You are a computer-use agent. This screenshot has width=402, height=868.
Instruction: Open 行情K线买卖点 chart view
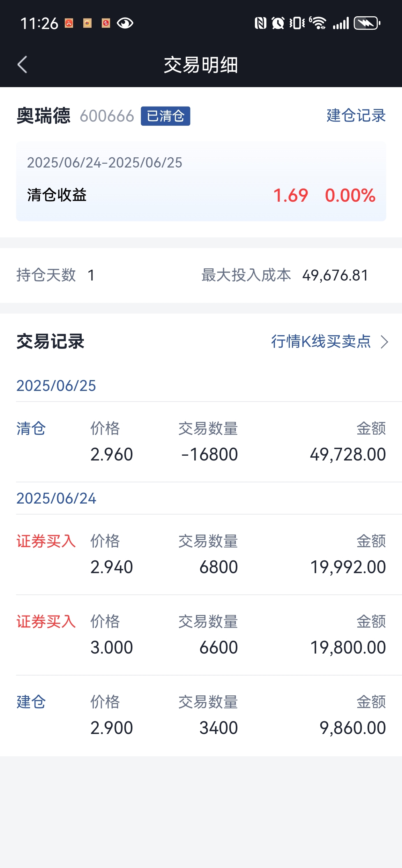(x=321, y=342)
